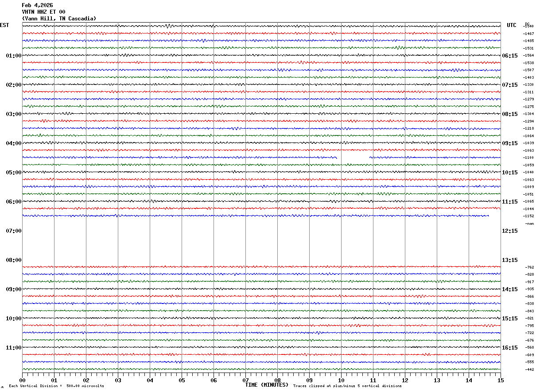Click the 07:15 UTC time label
Image resolution: width=536 pixels, height=392 pixels.
click(x=510, y=85)
